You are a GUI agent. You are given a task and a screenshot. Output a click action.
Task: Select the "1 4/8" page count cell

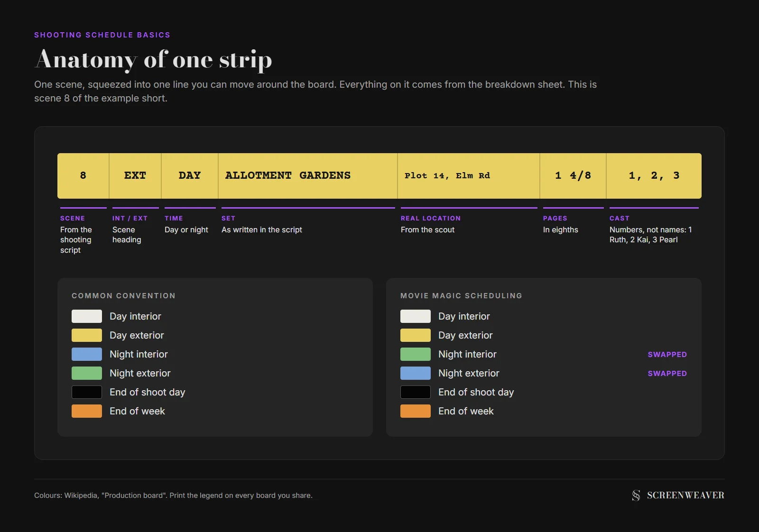click(x=573, y=176)
